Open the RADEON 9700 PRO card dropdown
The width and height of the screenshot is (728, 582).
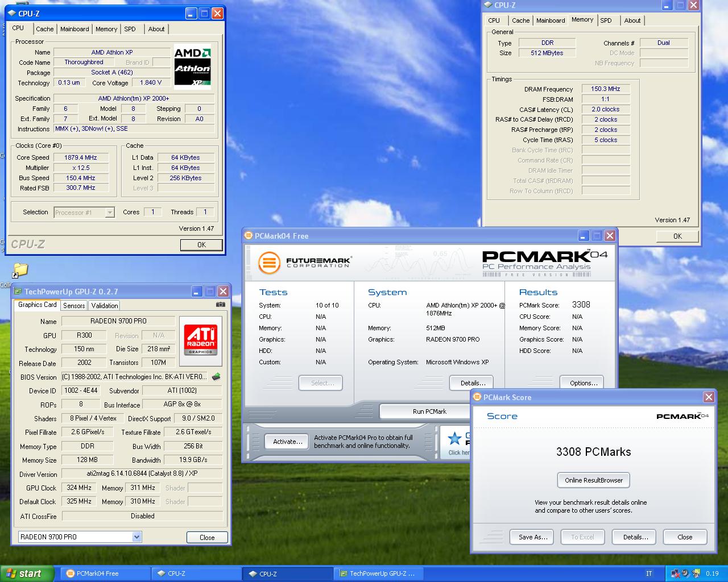pyautogui.click(x=80, y=537)
